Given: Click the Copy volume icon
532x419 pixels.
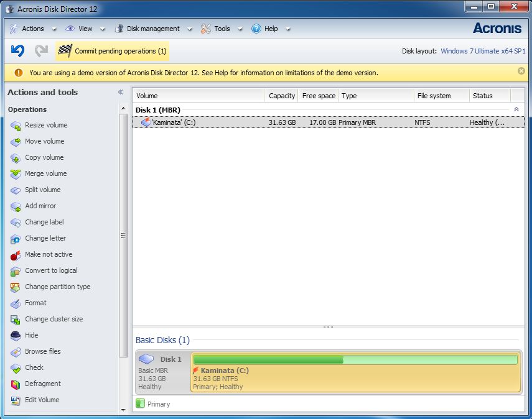Looking at the screenshot, I should (x=16, y=158).
